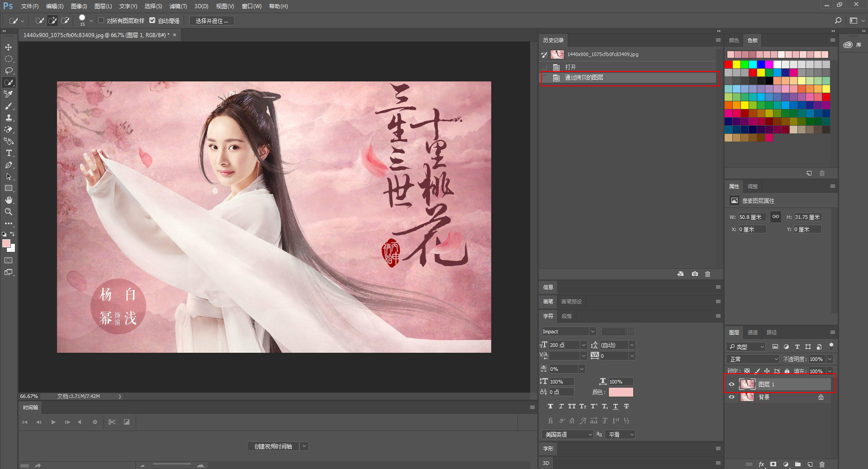This screenshot has height=469, width=868.
Task: Click the 选择并遮住 button
Action: tap(212, 21)
